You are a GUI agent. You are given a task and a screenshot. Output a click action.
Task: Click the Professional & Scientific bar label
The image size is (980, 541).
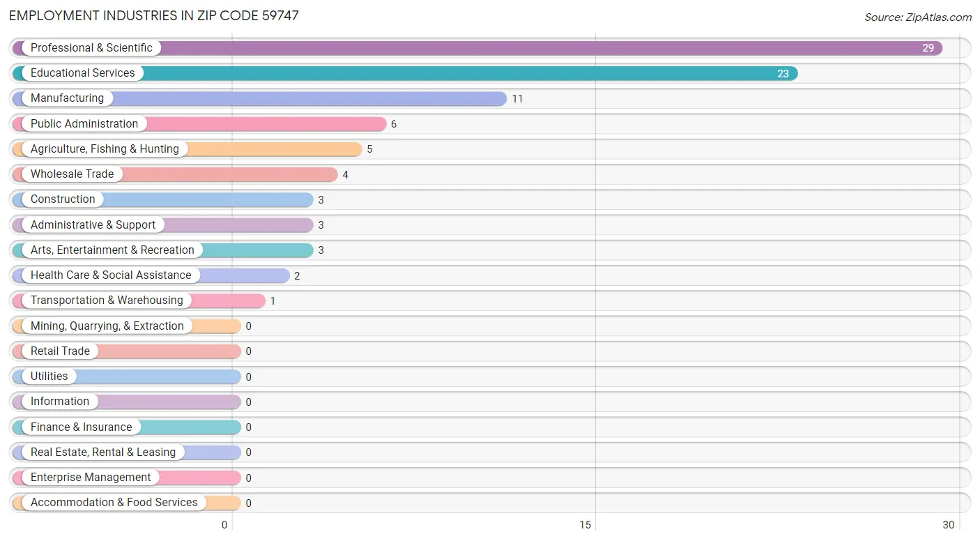click(x=91, y=48)
